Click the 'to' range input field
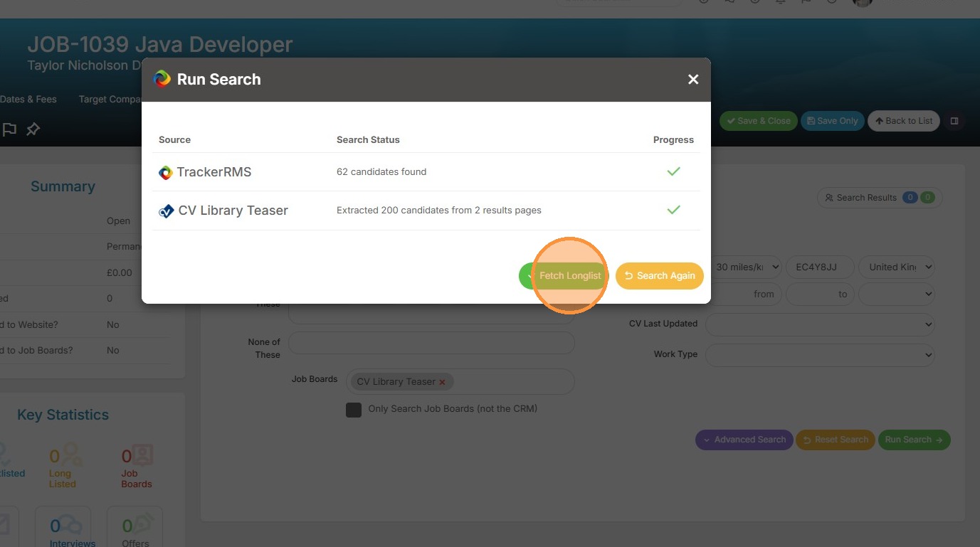The width and height of the screenshot is (980, 547). 820,294
